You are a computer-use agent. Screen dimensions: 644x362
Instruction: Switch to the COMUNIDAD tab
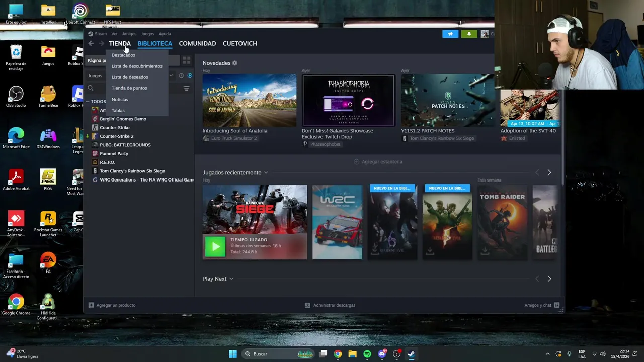(x=197, y=44)
